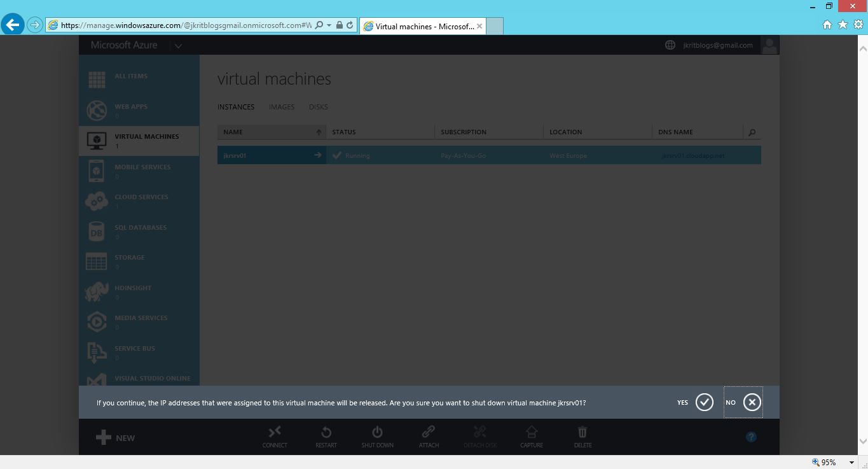
Task: Open help question mark icon
Action: tap(751, 437)
